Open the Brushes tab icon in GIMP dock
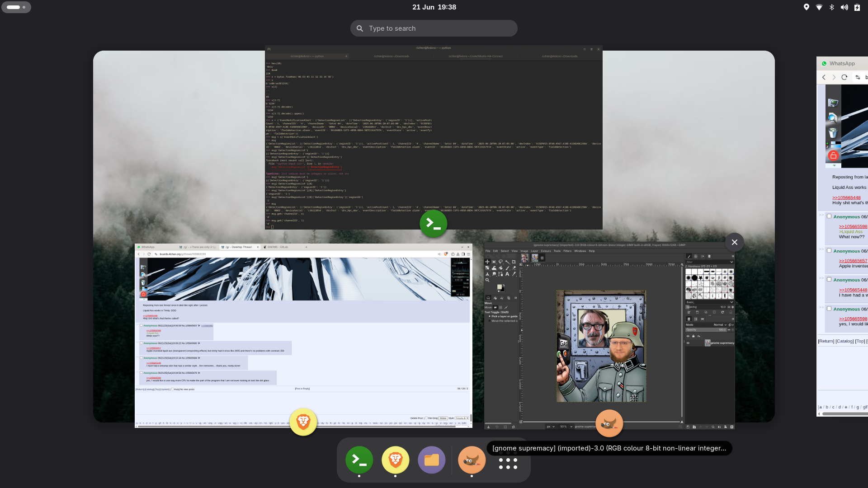 tap(689, 256)
